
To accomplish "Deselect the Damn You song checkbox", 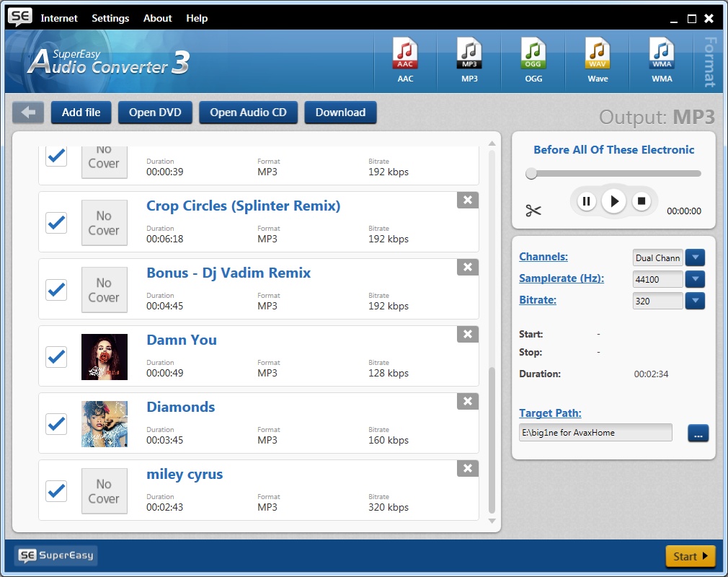I will 56,357.
